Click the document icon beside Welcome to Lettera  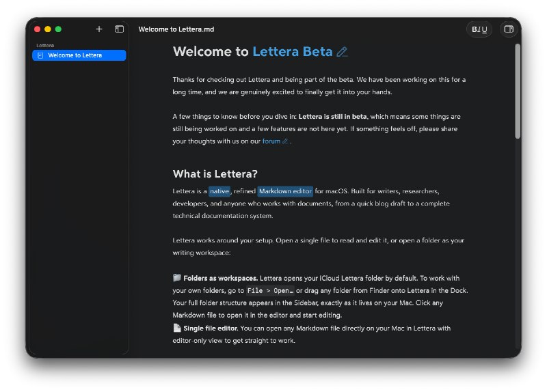click(40, 55)
